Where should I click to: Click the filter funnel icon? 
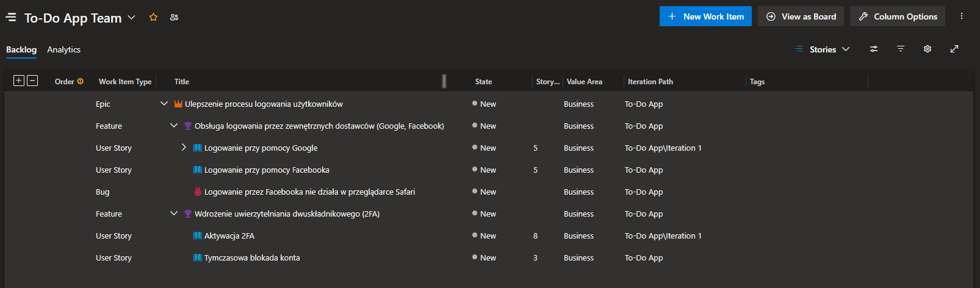pyautogui.click(x=901, y=49)
